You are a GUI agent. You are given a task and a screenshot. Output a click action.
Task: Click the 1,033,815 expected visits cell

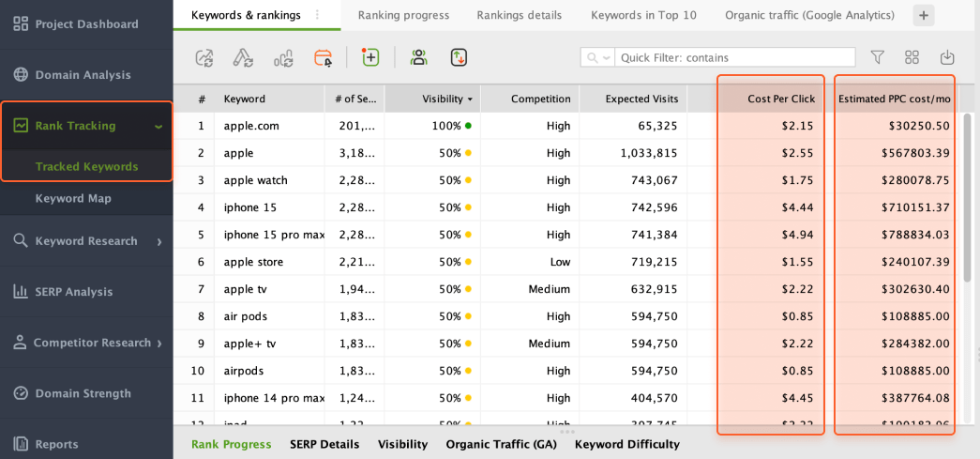coord(633,153)
